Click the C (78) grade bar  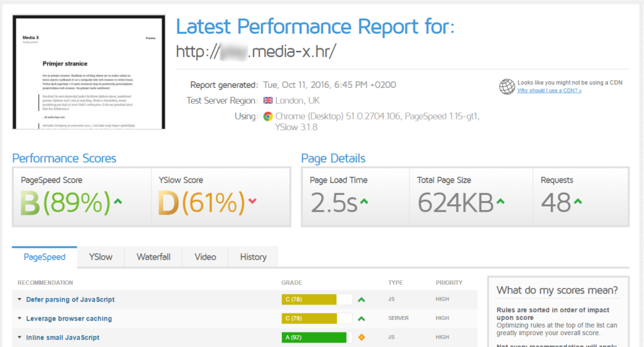pyautogui.click(x=308, y=300)
